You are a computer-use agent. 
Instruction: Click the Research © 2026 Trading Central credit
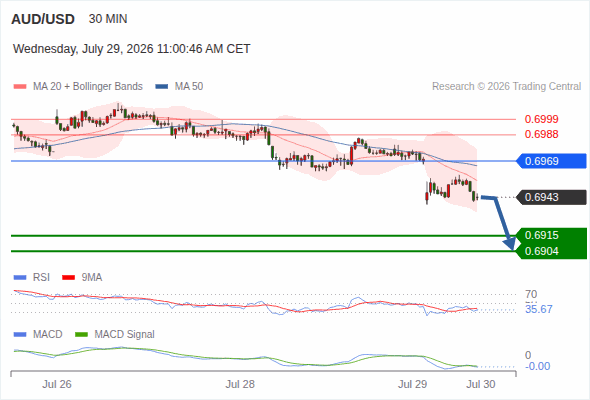(x=506, y=87)
